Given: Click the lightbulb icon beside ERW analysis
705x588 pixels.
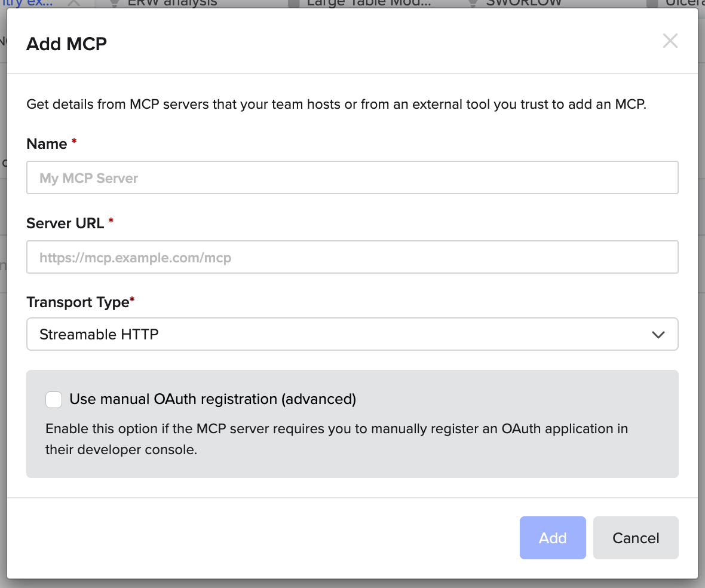Looking at the screenshot, I should [114, 3].
